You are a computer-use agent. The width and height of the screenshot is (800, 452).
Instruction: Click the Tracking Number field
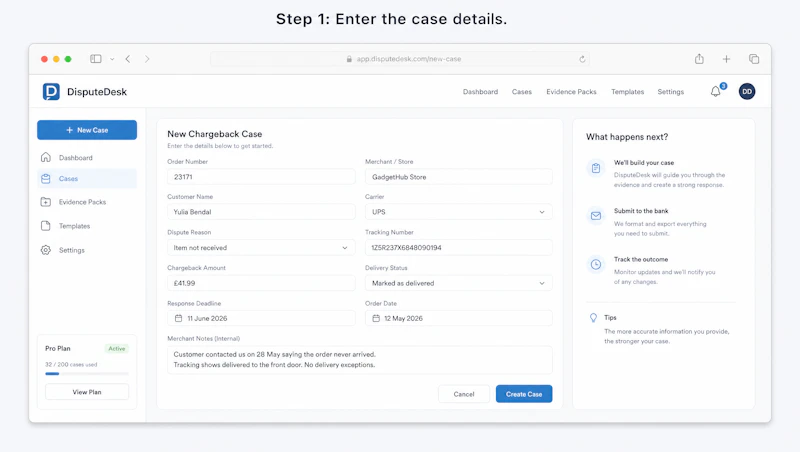coord(459,248)
